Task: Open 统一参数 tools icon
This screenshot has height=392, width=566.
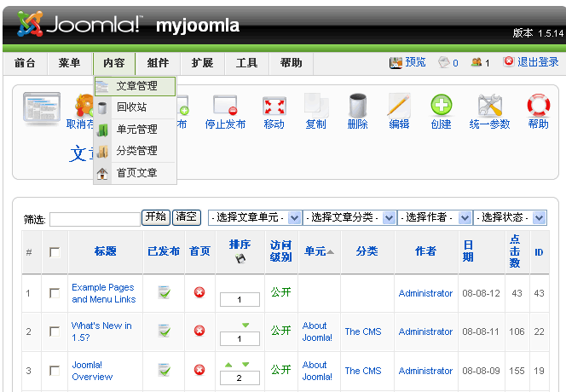Action: tap(490, 105)
